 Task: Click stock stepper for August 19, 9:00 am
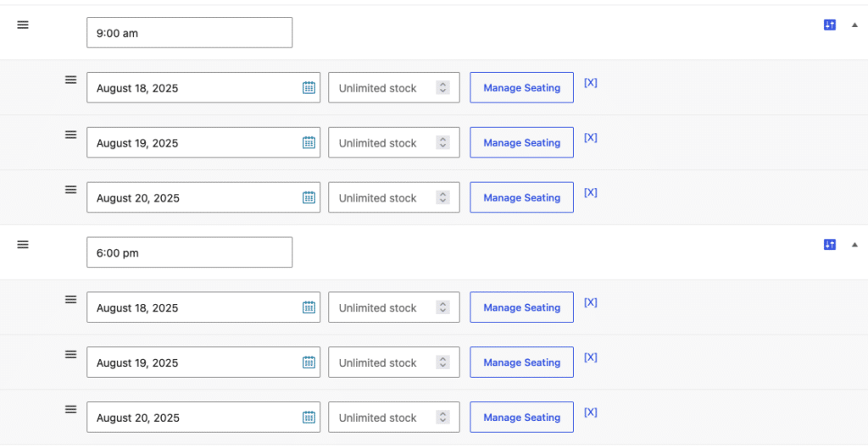442,142
